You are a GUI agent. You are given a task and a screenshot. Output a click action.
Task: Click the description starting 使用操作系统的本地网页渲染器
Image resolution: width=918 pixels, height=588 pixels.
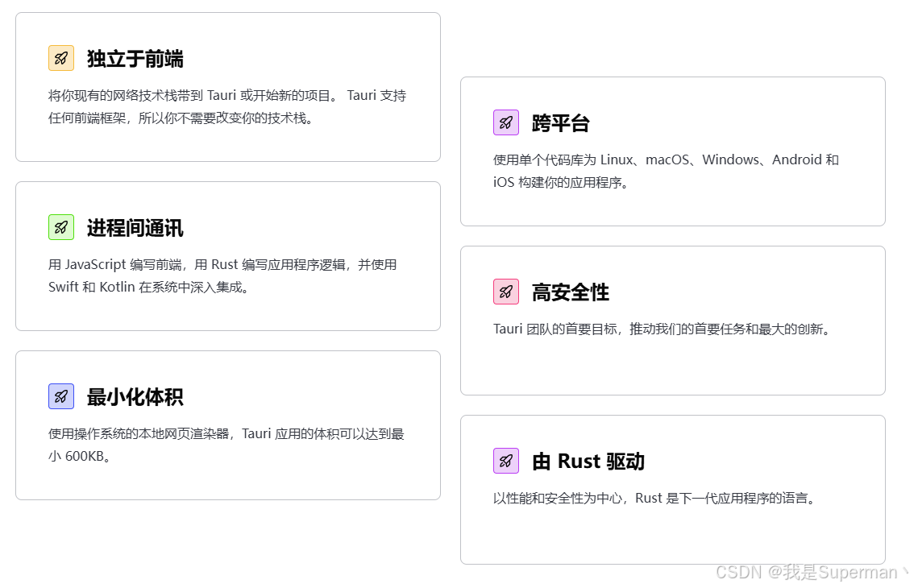[x=226, y=445]
